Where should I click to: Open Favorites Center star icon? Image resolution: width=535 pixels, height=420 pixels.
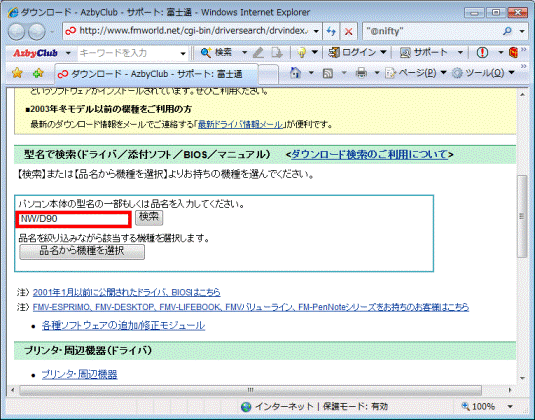pyautogui.click(x=17, y=73)
